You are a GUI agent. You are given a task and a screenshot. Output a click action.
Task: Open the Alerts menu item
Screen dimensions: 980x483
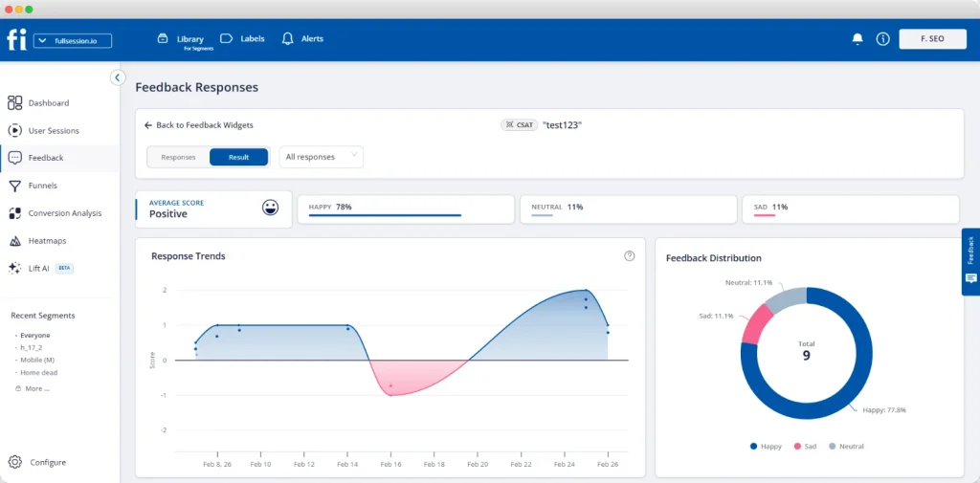tap(302, 39)
